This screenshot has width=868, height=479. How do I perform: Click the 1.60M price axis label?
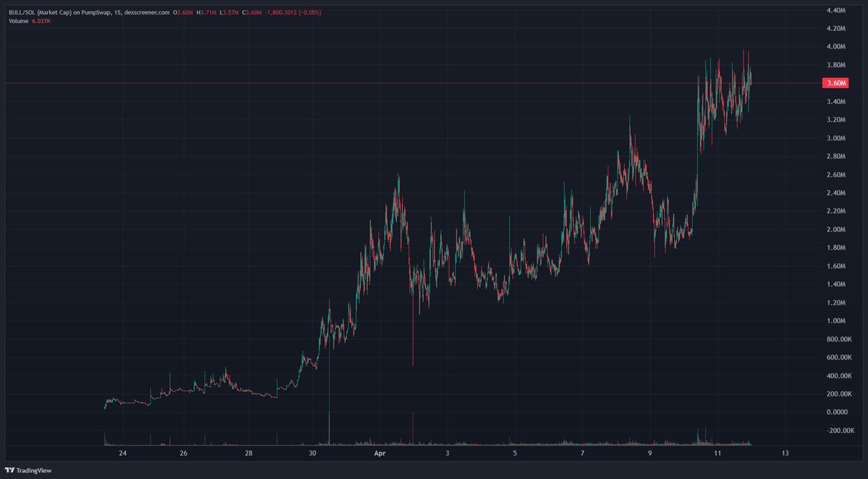coord(835,266)
